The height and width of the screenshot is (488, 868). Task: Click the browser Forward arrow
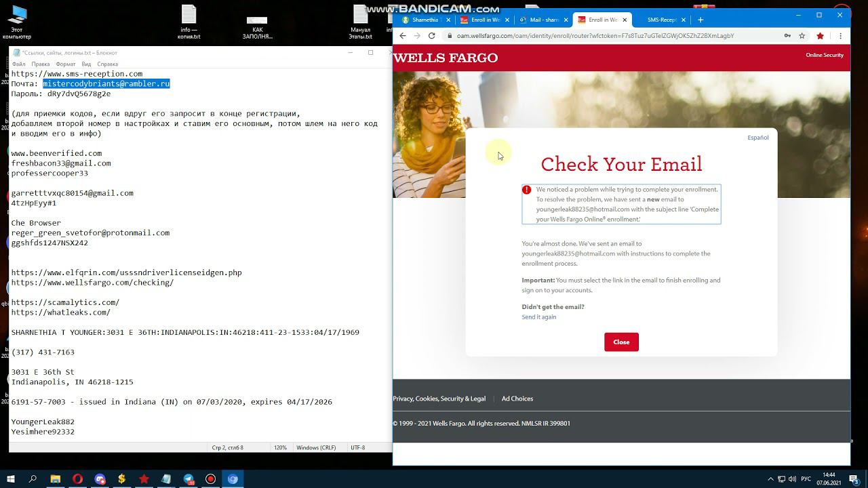[417, 36]
